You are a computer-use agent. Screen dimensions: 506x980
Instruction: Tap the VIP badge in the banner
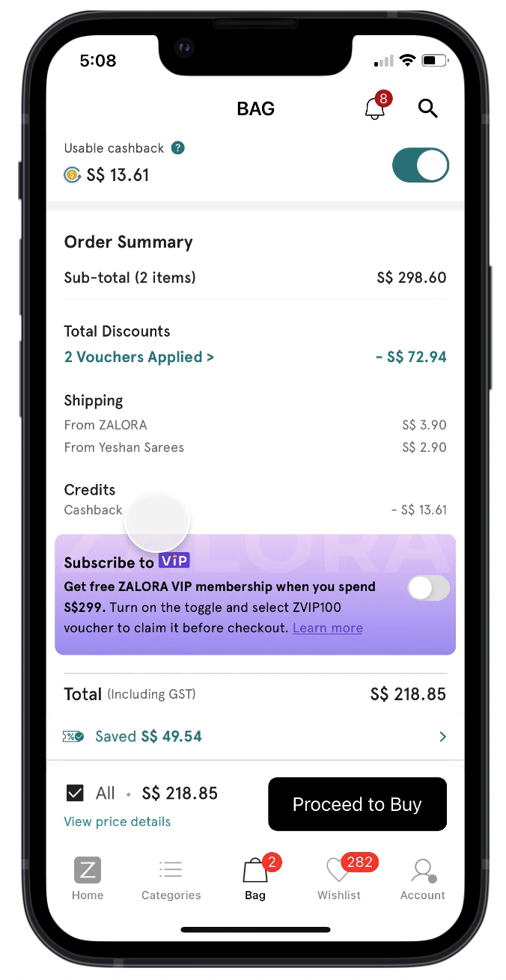[x=174, y=561]
